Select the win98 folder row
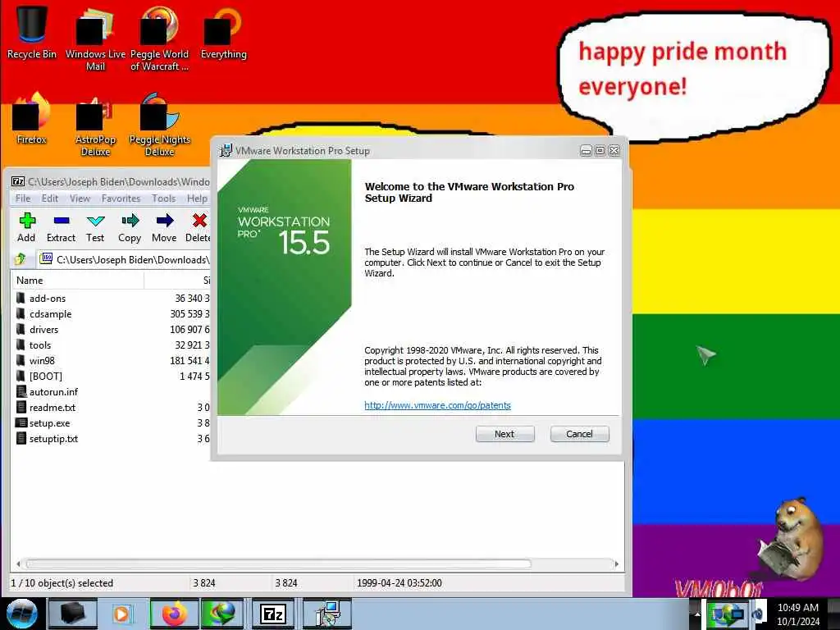This screenshot has width=840, height=630. tap(111, 361)
